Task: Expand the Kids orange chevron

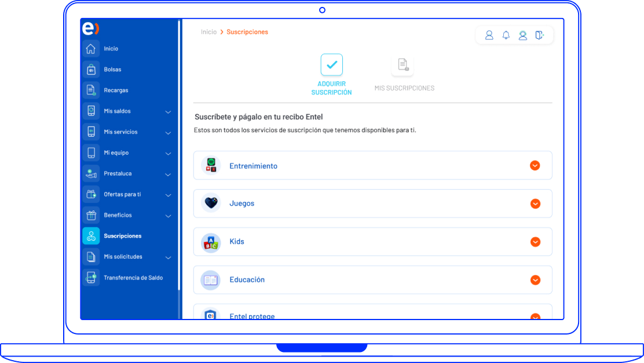Action: click(x=535, y=242)
